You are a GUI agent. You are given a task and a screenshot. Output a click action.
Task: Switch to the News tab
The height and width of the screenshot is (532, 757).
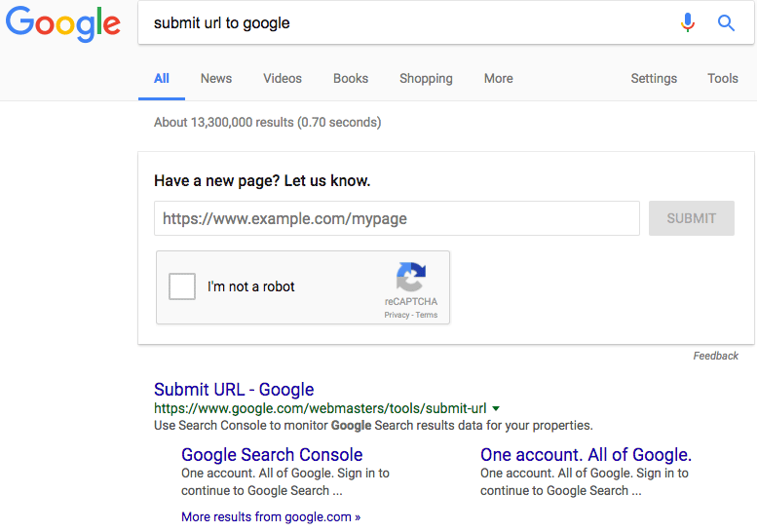click(x=216, y=79)
